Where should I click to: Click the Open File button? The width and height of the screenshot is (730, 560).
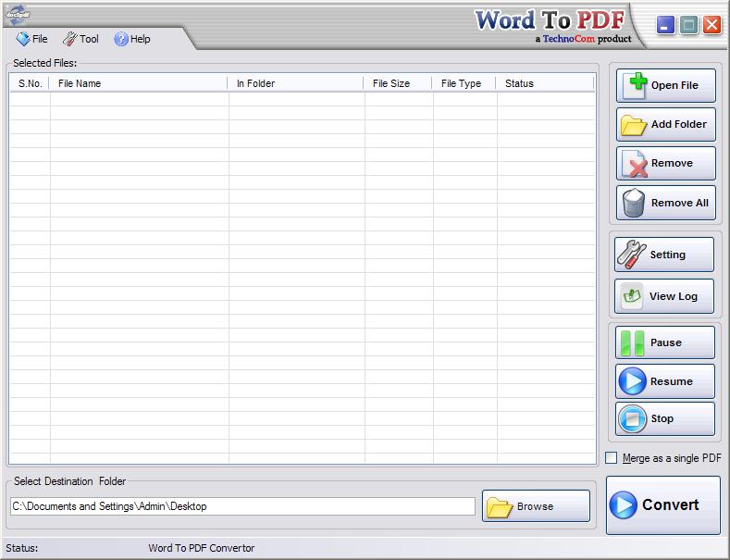coord(666,85)
